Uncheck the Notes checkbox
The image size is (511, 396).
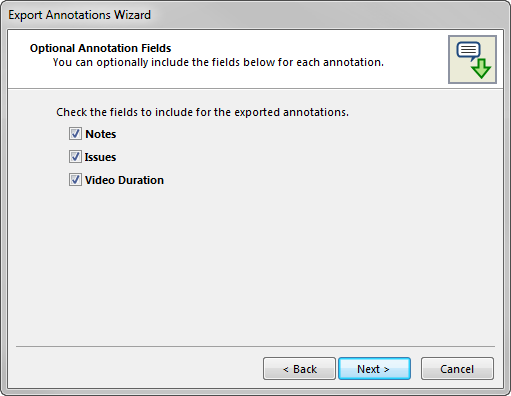(75, 134)
